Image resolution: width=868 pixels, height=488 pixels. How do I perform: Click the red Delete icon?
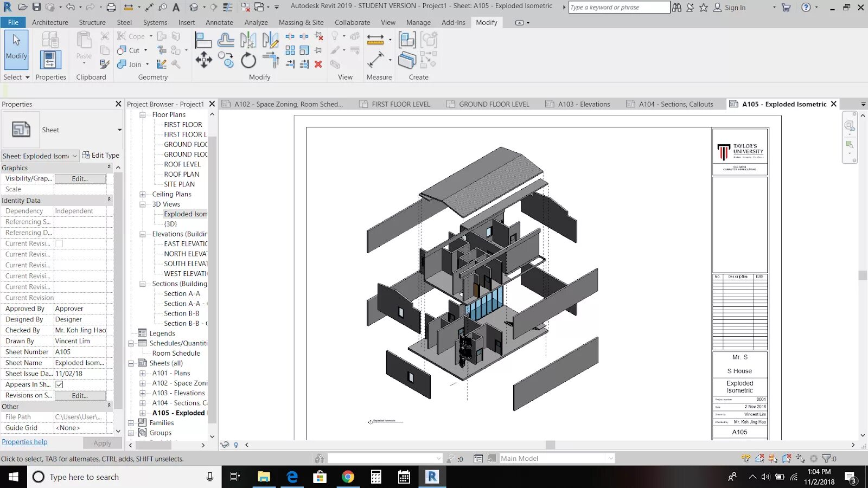click(x=318, y=64)
